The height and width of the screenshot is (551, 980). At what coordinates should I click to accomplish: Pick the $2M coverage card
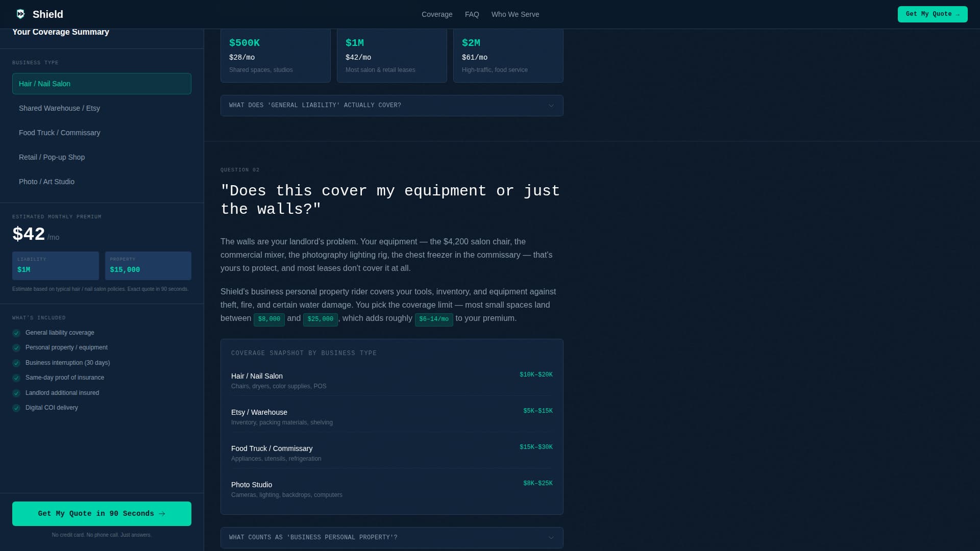point(508,55)
